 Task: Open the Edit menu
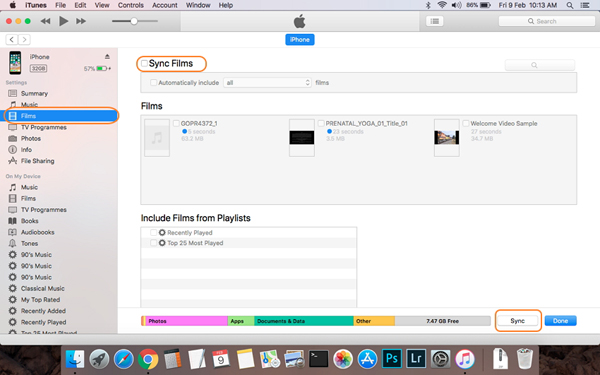[x=80, y=5]
